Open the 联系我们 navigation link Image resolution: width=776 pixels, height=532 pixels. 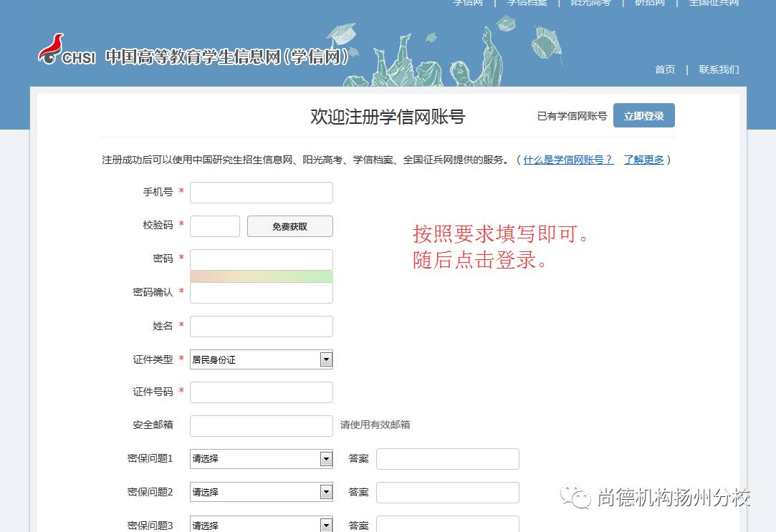719,69
